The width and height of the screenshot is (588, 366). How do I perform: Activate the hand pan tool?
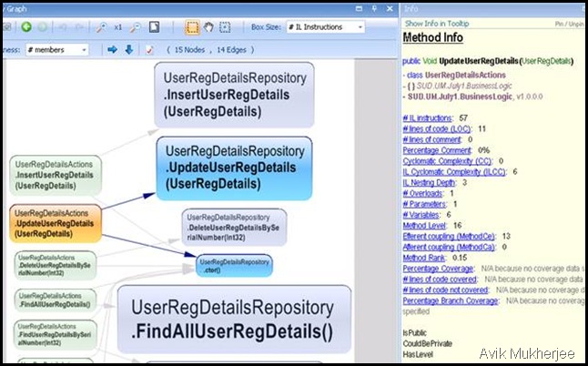(208, 27)
